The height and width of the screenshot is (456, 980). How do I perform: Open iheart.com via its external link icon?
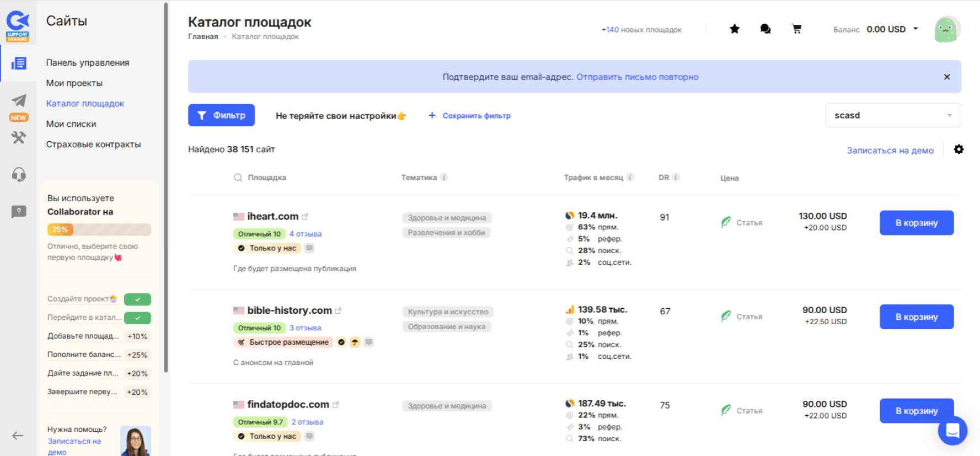pyautogui.click(x=305, y=217)
